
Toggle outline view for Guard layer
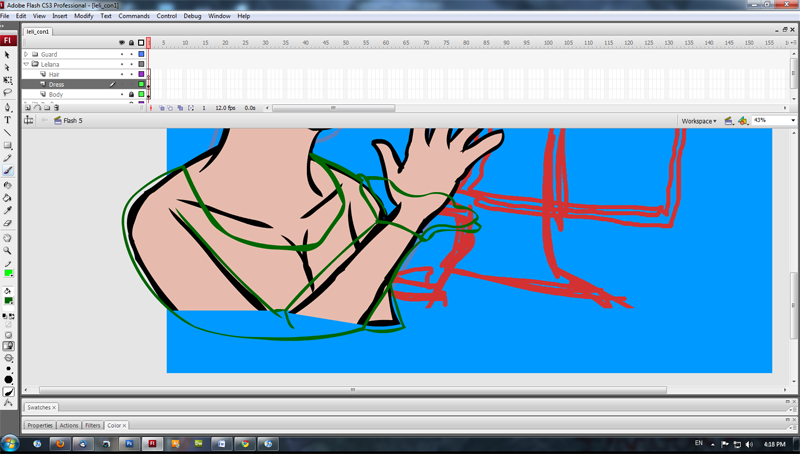click(x=142, y=54)
